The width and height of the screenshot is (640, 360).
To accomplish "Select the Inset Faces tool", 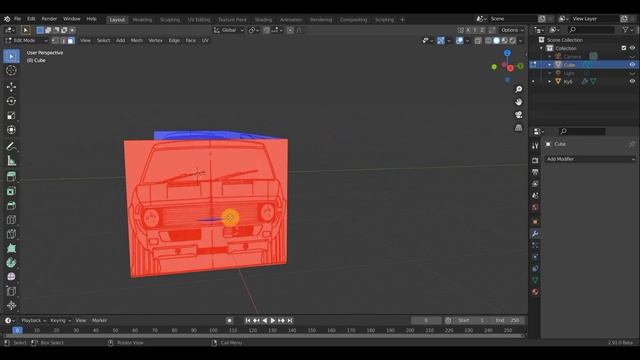I will tap(11, 191).
